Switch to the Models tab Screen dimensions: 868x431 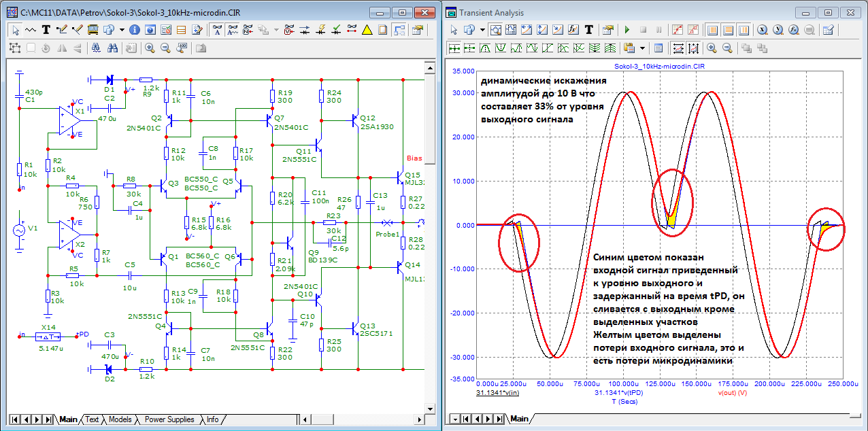pos(120,419)
